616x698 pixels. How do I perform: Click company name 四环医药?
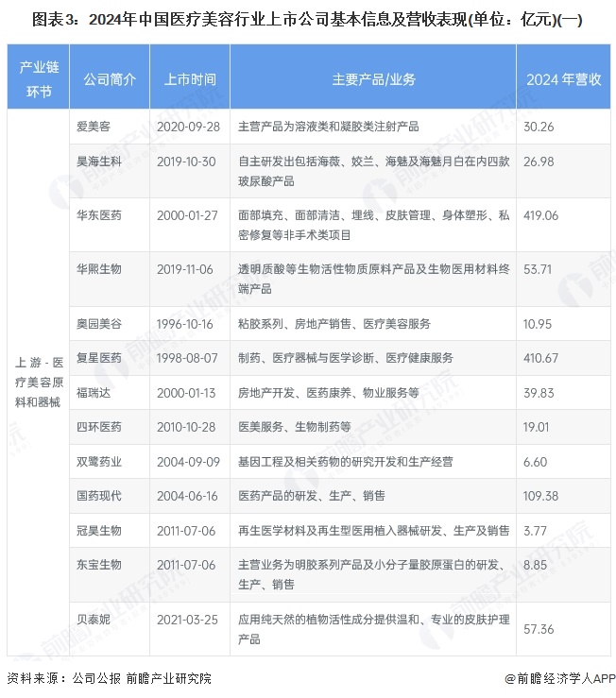pos(98,427)
